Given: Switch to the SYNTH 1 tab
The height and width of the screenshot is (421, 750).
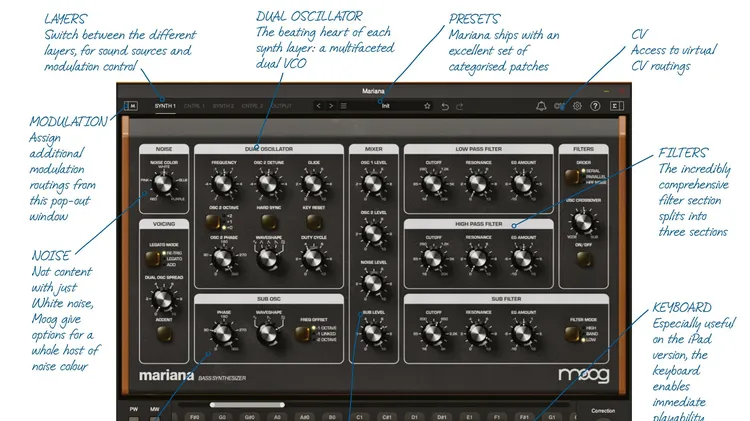Looking at the screenshot, I should click(x=165, y=106).
